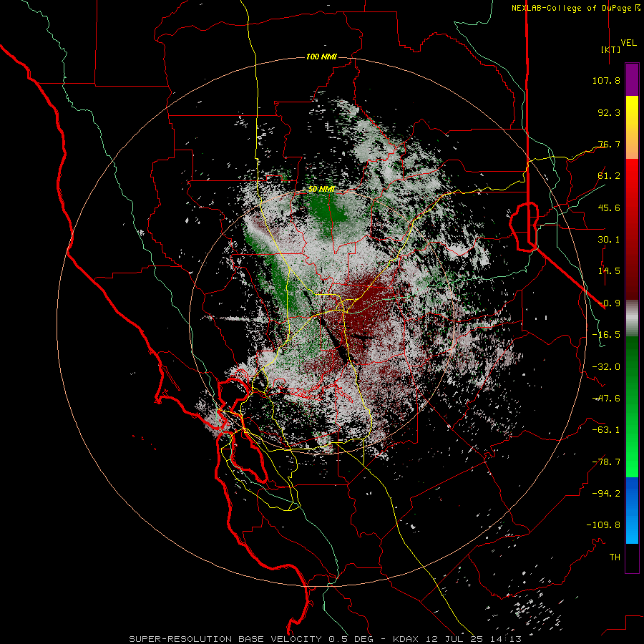Viewport: 644px width, 644px height.
Task: Click the -63.1 legend value
Action: tap(606, 429)
